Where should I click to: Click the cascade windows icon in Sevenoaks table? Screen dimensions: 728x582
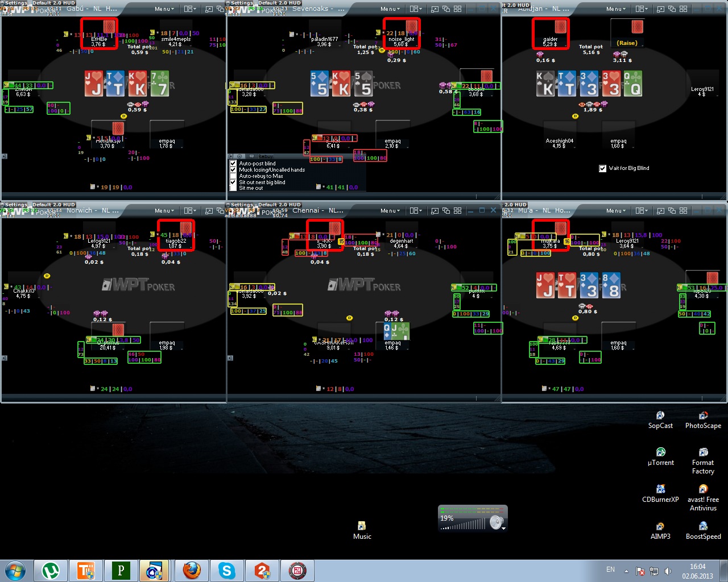446,9
